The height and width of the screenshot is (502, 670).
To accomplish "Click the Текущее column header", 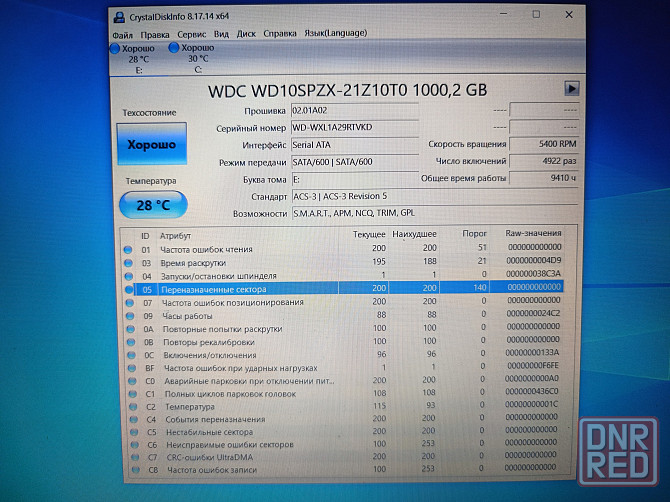I will (369, 235).
